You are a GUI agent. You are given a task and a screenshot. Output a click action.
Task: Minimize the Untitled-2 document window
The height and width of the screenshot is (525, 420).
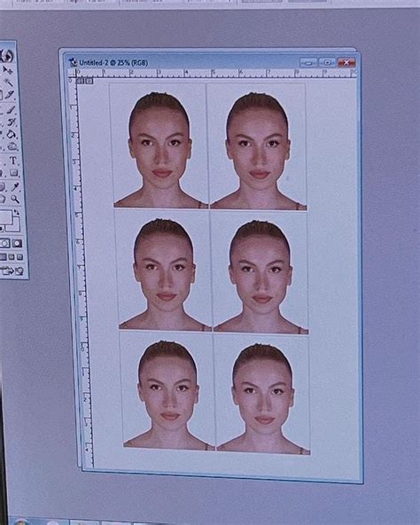pos(308,63)
